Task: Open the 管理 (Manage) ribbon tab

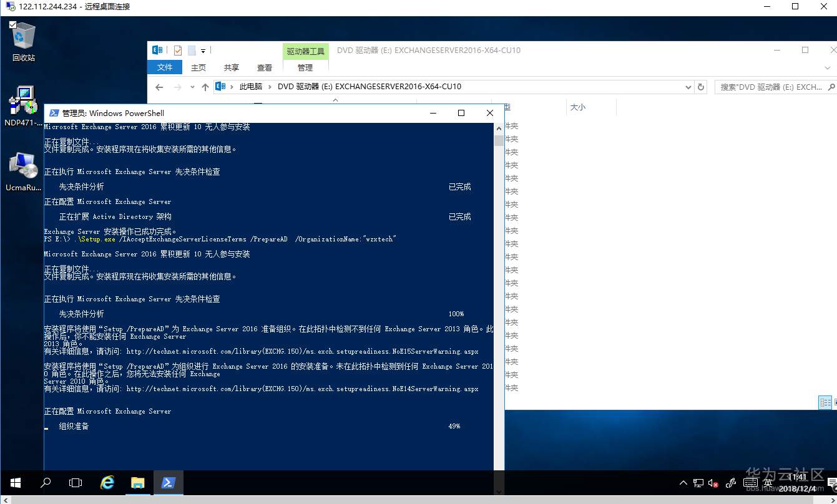Action: coord(305,67)
